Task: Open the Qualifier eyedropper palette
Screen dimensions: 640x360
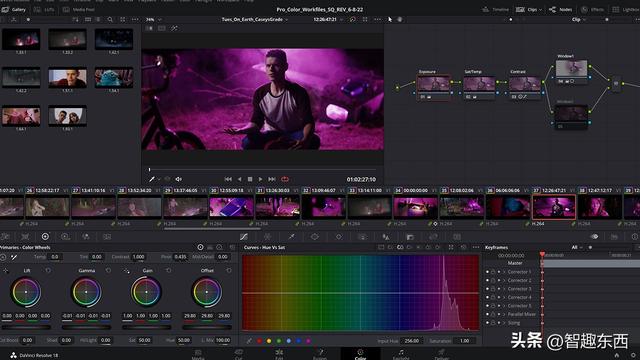Action: point(291,237)
